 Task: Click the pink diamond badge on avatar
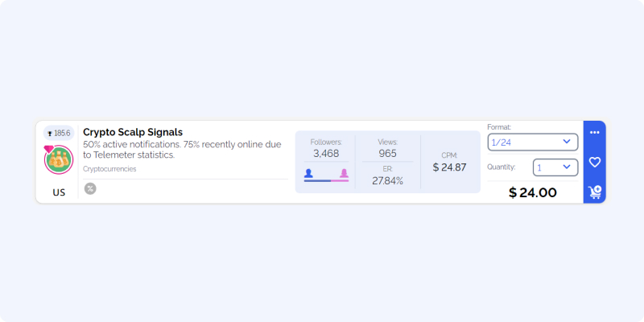pos(49,149)
